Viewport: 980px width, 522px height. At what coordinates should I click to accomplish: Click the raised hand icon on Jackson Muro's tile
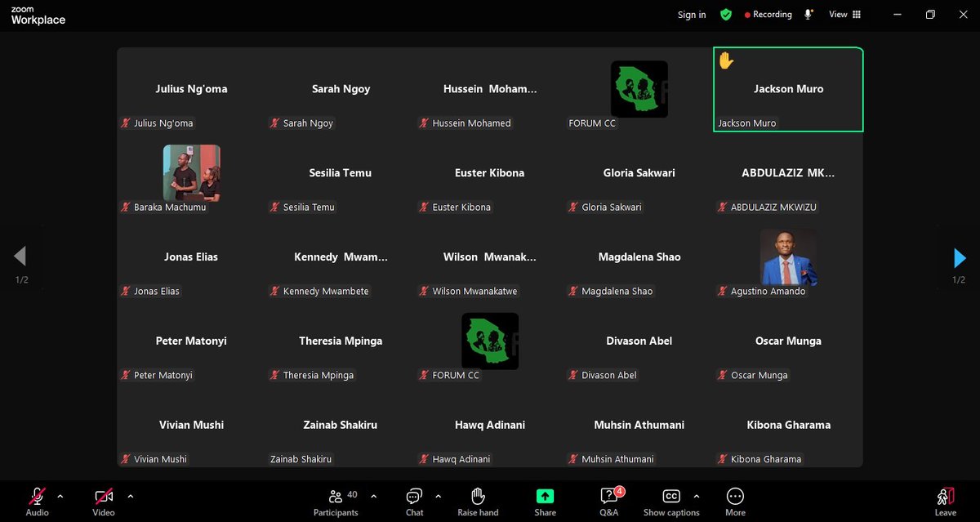725,60
